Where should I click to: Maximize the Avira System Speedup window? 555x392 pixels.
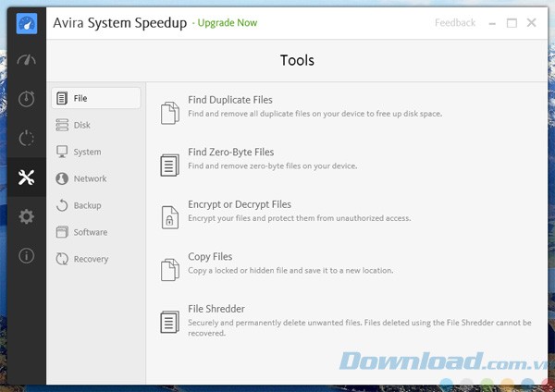tap(512, 23)
